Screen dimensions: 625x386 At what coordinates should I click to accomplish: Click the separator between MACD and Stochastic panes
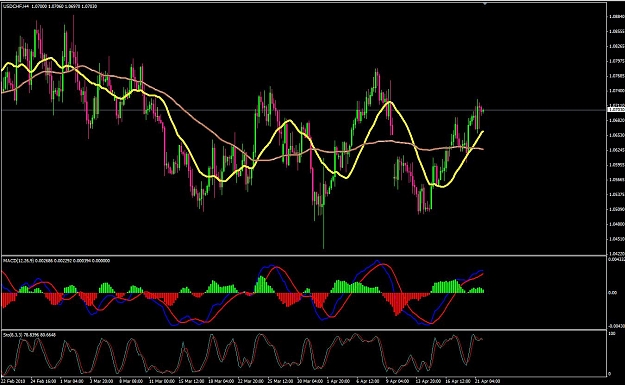click(x=303, y=330)
